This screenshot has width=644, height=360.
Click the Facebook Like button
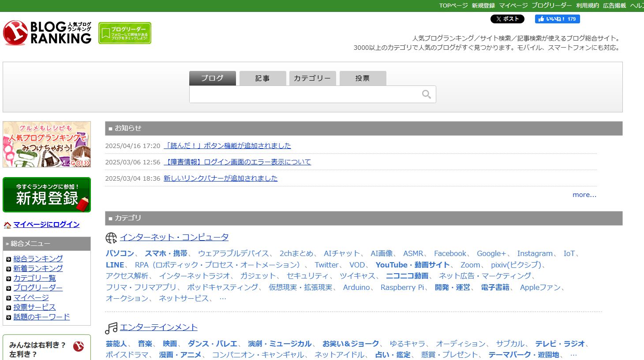click(x=557, y=19)
